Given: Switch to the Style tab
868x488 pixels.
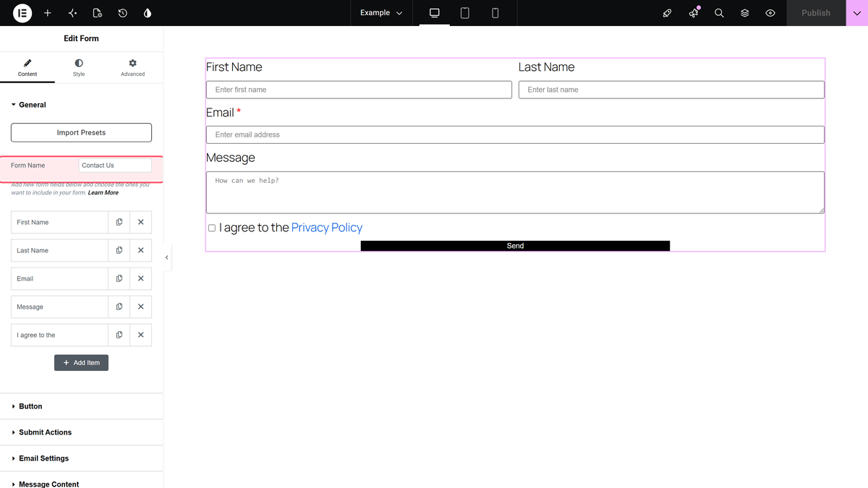Looking at the screenshot, I should 79,67.
